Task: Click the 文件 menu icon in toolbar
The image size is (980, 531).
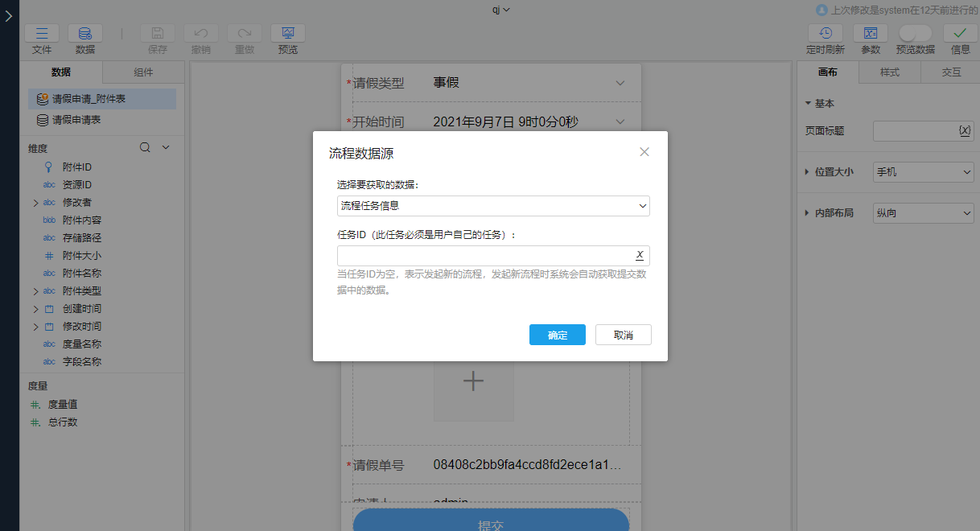Action: (x=42, y=34)
